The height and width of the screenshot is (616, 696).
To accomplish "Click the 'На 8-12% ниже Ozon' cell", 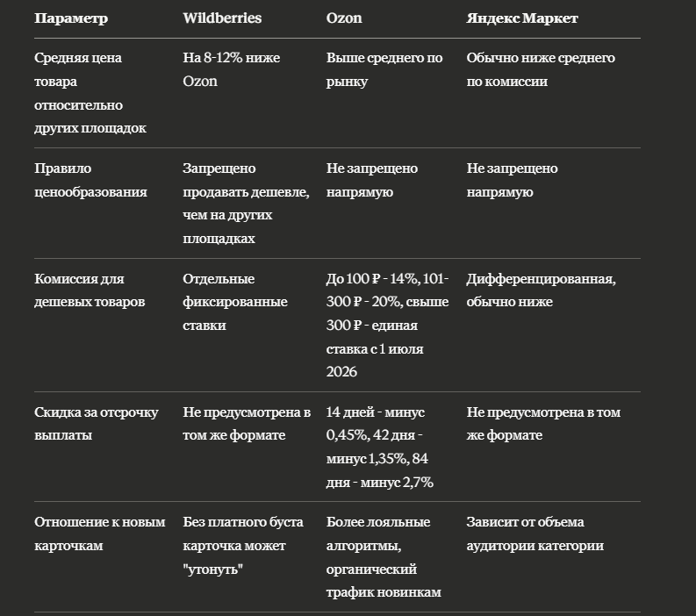I will coord(231,69).
